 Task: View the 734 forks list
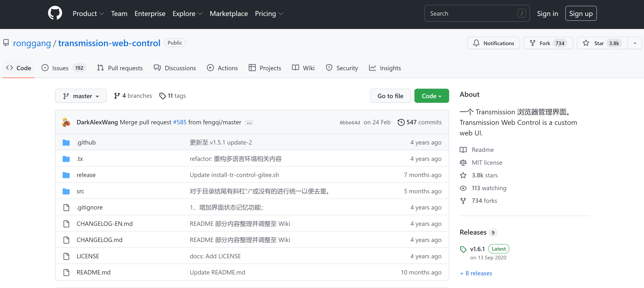[x=478, y=201]
